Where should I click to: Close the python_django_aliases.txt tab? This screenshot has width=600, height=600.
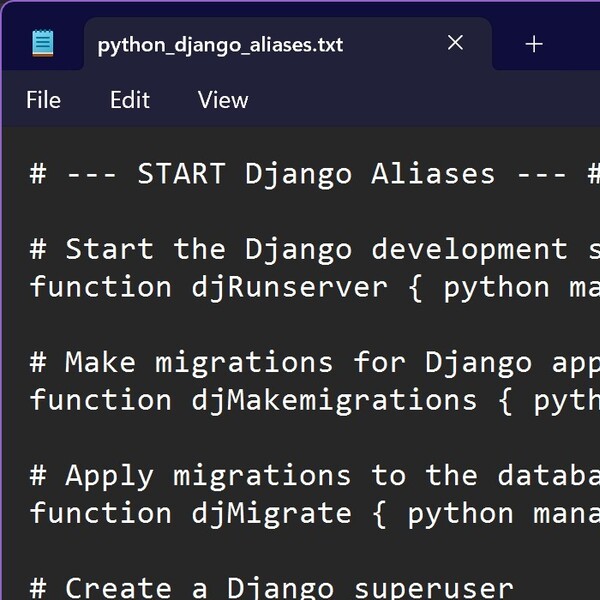point(455,43)
